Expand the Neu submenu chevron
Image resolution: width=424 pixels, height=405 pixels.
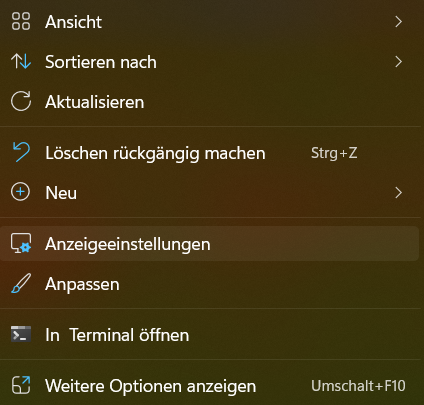tap(398, 193)
